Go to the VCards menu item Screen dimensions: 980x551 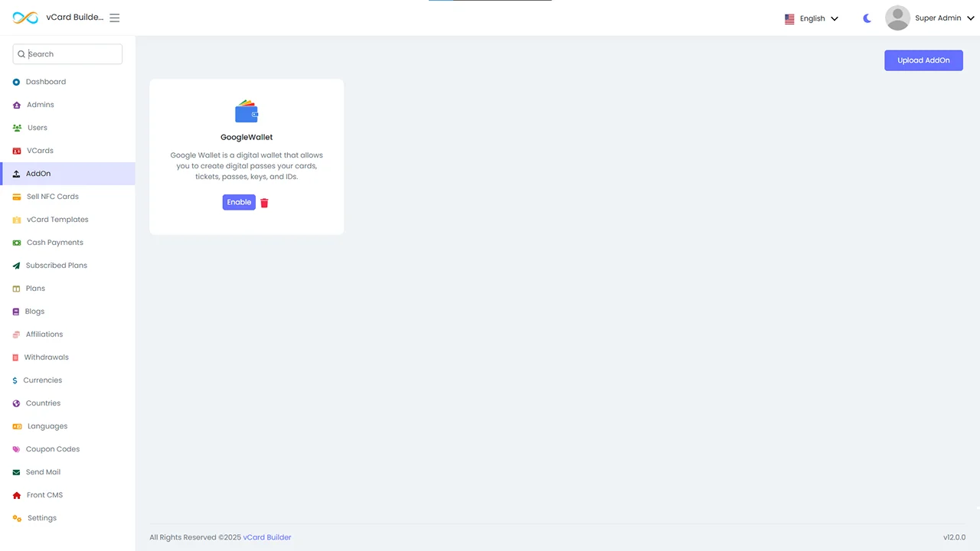point(40,151)
